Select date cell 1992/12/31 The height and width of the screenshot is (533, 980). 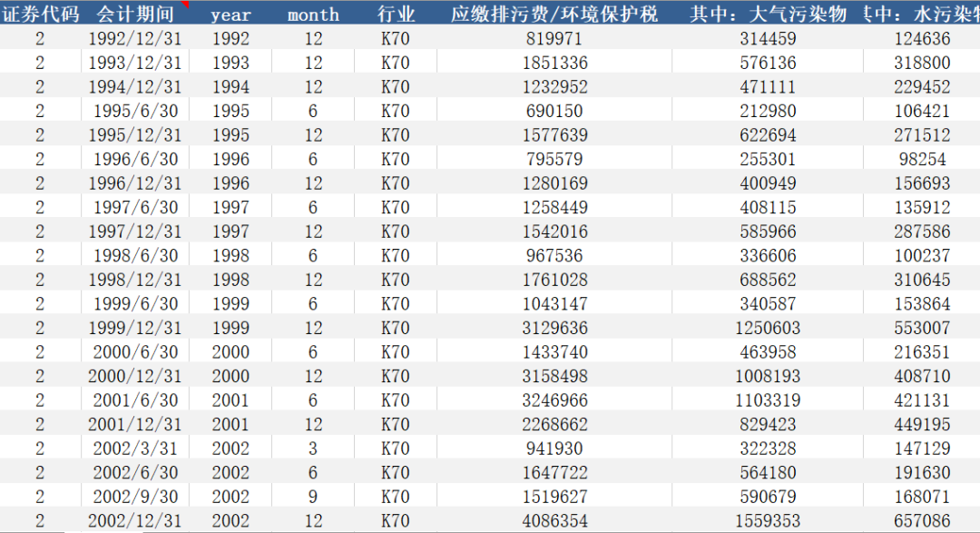click(135, 39)
